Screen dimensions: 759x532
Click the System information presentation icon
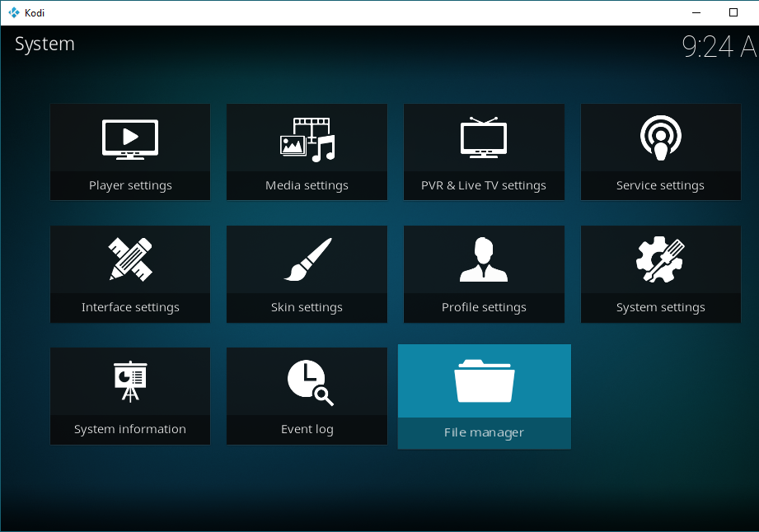pyautogui.click(x=130, y=381)
